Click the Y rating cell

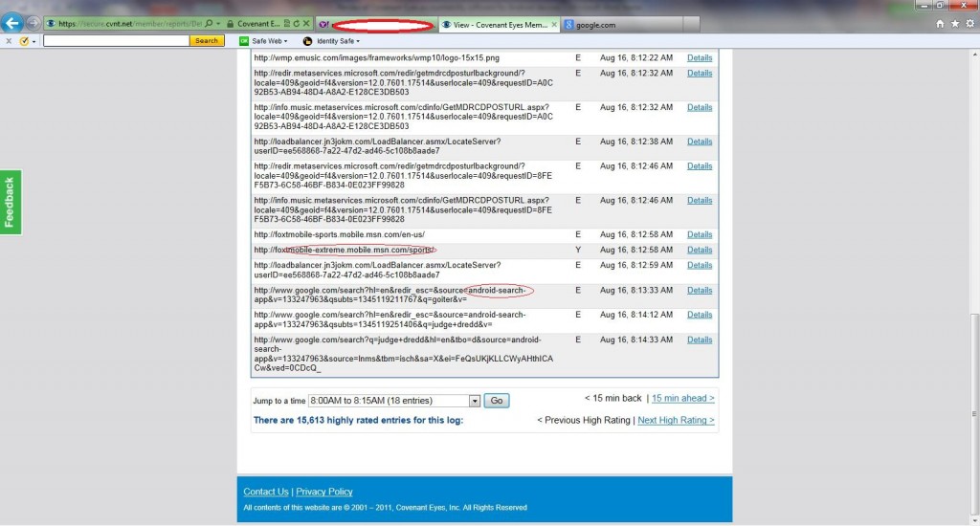click(577, 250)
